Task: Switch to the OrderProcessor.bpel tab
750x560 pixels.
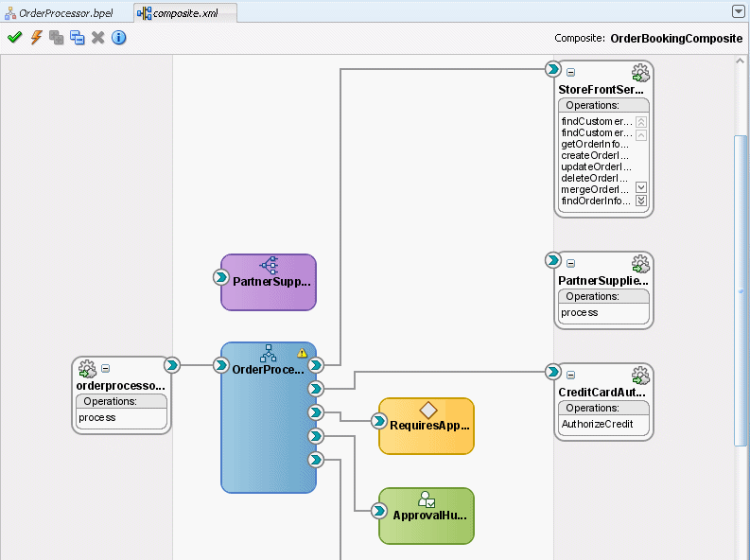Action: 60,13
